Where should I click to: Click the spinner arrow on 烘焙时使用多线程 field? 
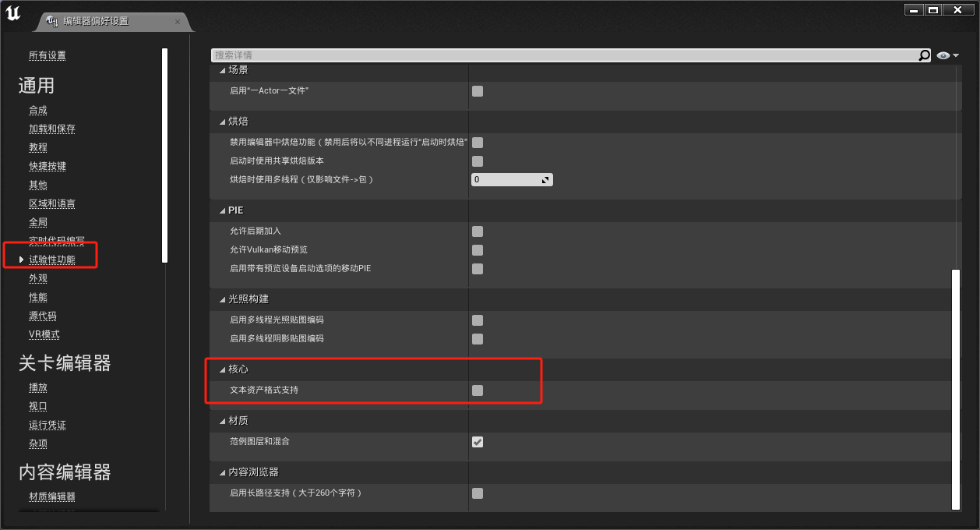tap(545, 180)
